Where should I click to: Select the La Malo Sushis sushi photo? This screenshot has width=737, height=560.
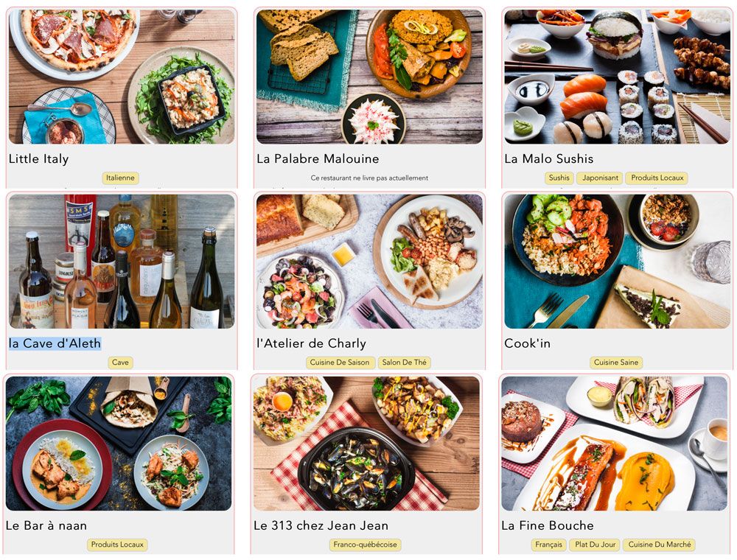[617, 77]
